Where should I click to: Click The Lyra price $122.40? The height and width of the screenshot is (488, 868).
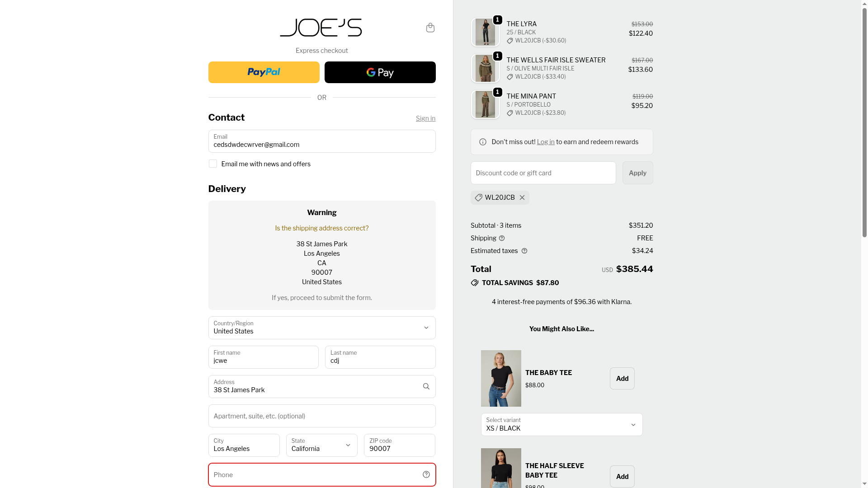[641, 33]
